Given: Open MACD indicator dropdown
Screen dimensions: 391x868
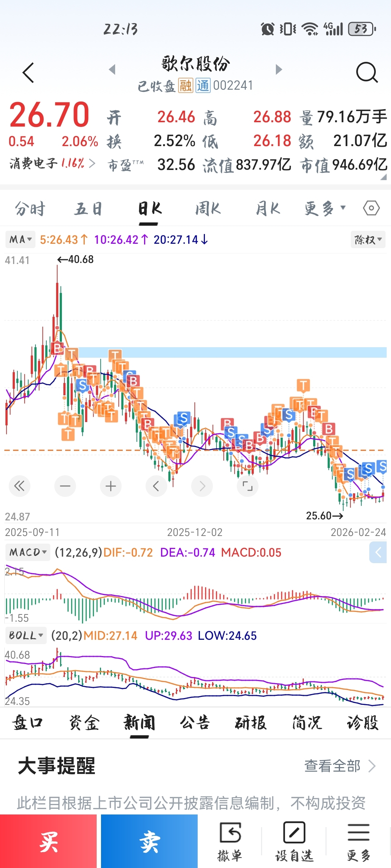Looking at the screenshot, I should click(x=28, y=552).
